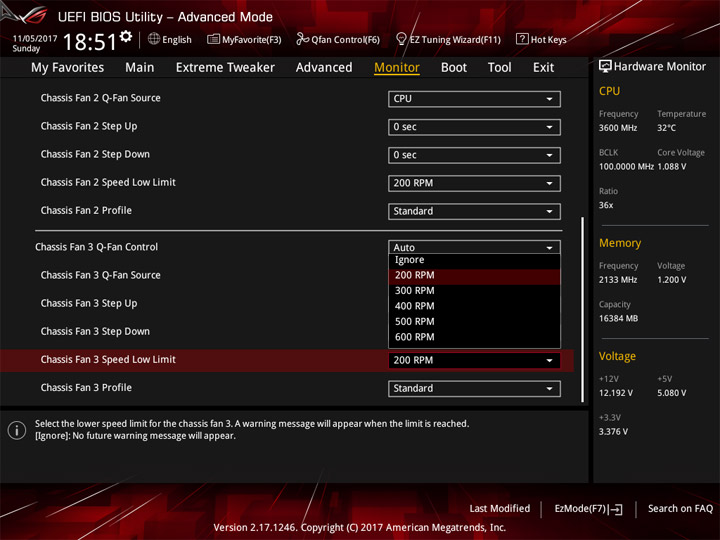This screenshot has width=720, height=540.
Task: Open Chassis Fan 2 Profile dropdown
Action: click(474, 211)
